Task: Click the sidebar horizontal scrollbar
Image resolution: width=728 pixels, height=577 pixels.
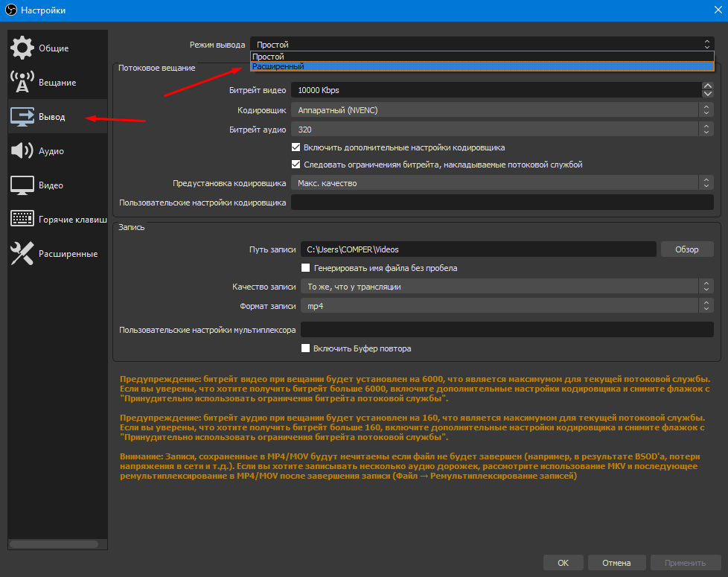Action: (54, 544)
